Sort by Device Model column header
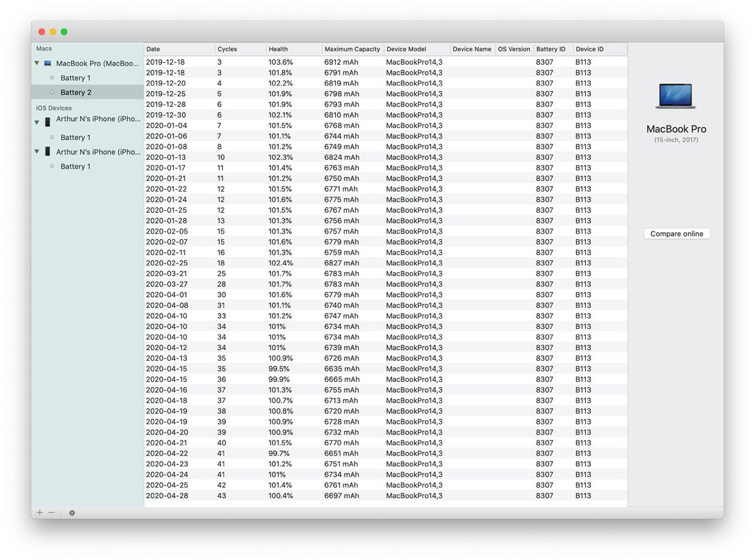 tap(418, 50)
